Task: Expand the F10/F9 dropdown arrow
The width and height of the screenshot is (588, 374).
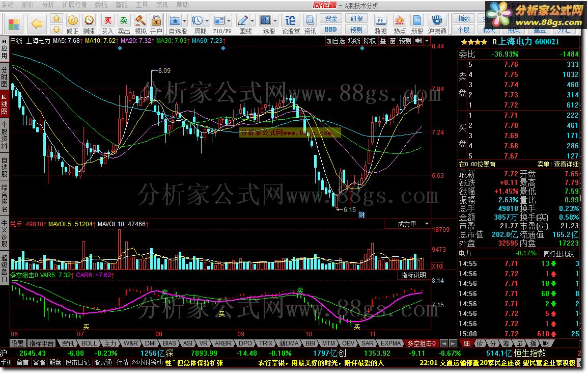Action: point(229,21)
